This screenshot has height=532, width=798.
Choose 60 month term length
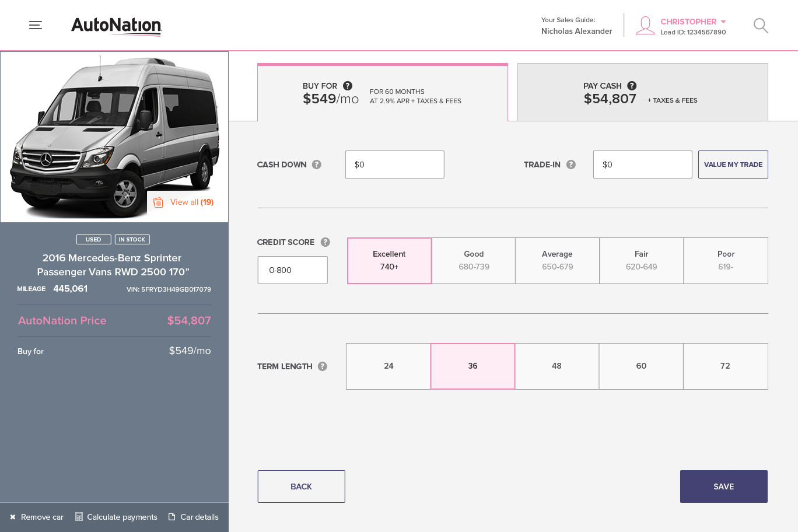point(641,366)
